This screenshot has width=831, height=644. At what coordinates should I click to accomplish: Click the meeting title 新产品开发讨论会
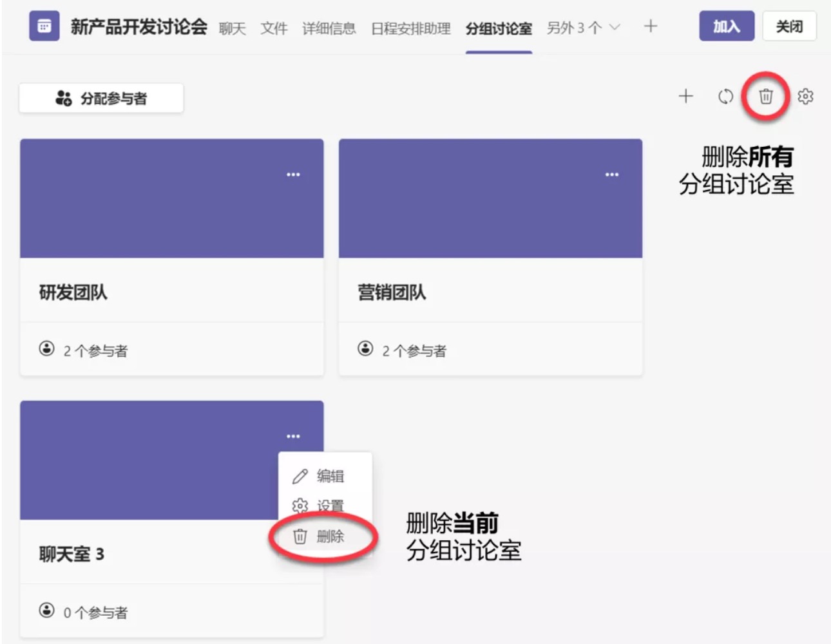pyautogui.click(x=138, y=26)
